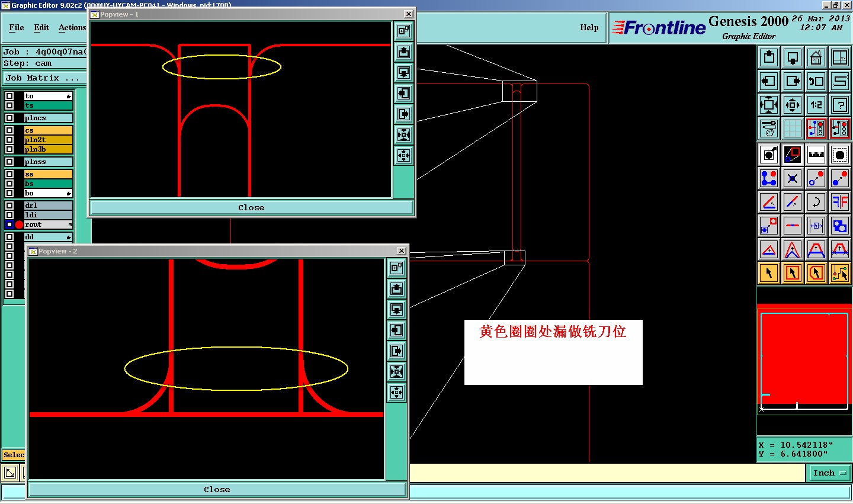Click the 1:2 scale zoom icon
The image size is (853, 504).
(816, 105)
